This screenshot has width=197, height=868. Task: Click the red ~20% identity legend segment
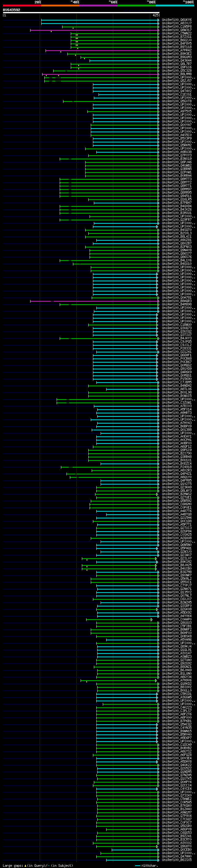tap(22, 6)
